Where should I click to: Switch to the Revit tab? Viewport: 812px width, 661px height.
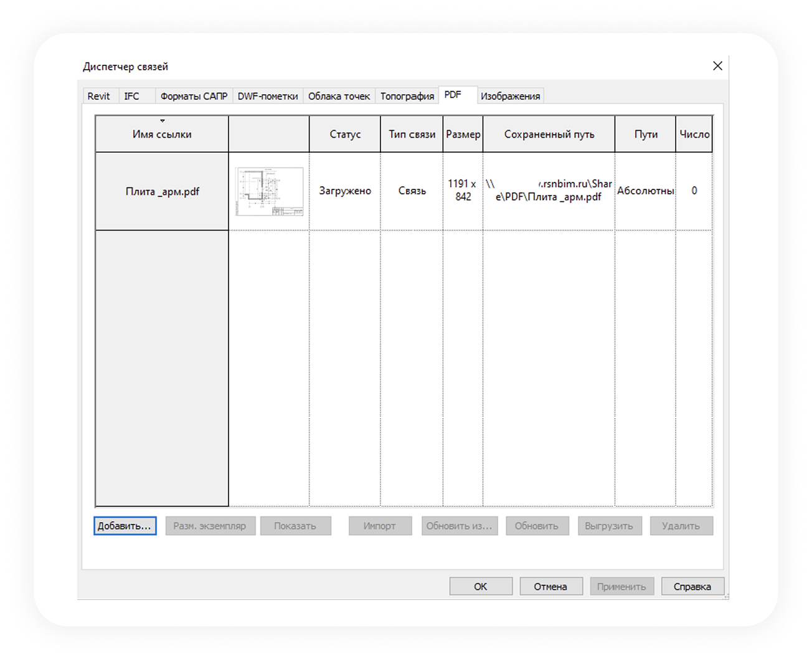tap(98, 96)
